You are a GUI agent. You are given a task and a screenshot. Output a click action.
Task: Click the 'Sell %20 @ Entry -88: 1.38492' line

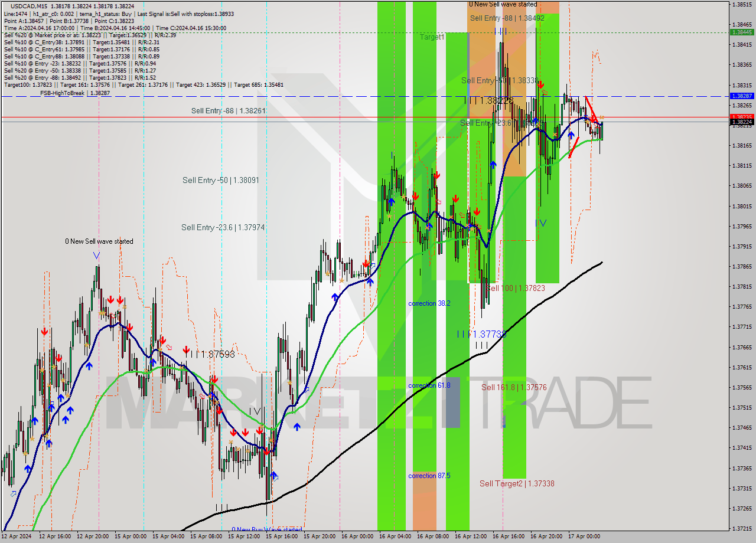click(80, 77)
